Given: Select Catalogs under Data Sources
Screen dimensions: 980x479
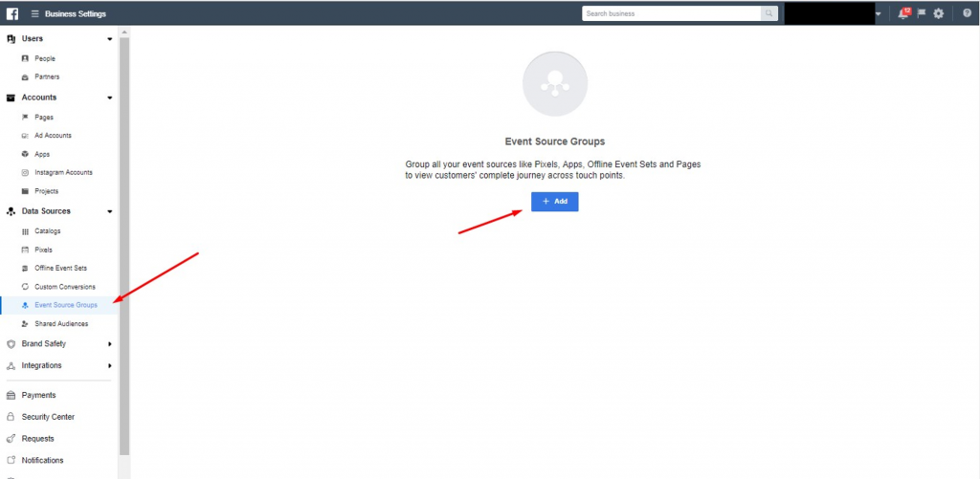Looking at the screenshot, I should coord(48,231).
